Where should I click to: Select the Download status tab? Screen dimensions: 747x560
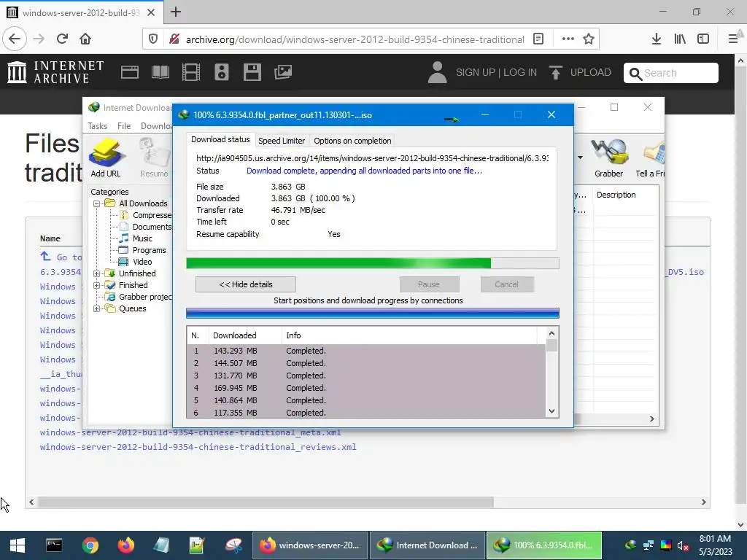click(x=220, y=139)
